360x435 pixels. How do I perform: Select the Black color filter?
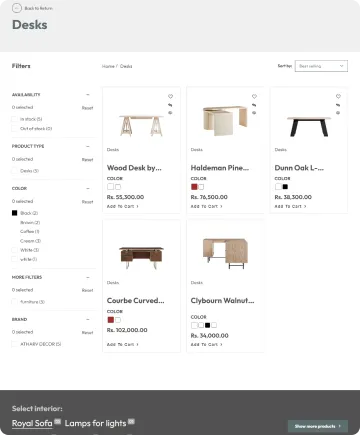click(x=14, y=213)
